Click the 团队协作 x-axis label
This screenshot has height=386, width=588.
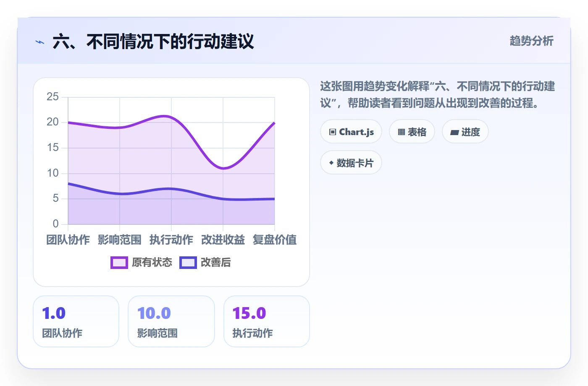(x=68, y=240)
